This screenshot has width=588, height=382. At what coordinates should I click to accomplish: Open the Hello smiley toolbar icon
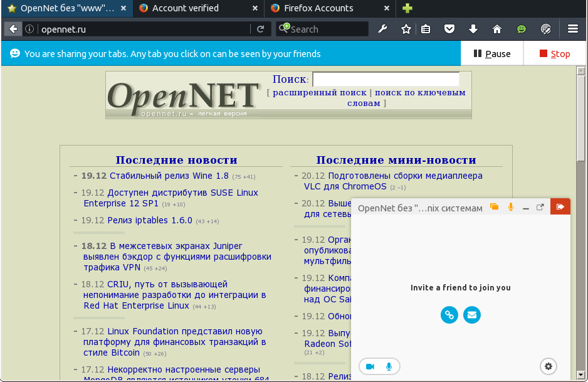tap(522, 29)
